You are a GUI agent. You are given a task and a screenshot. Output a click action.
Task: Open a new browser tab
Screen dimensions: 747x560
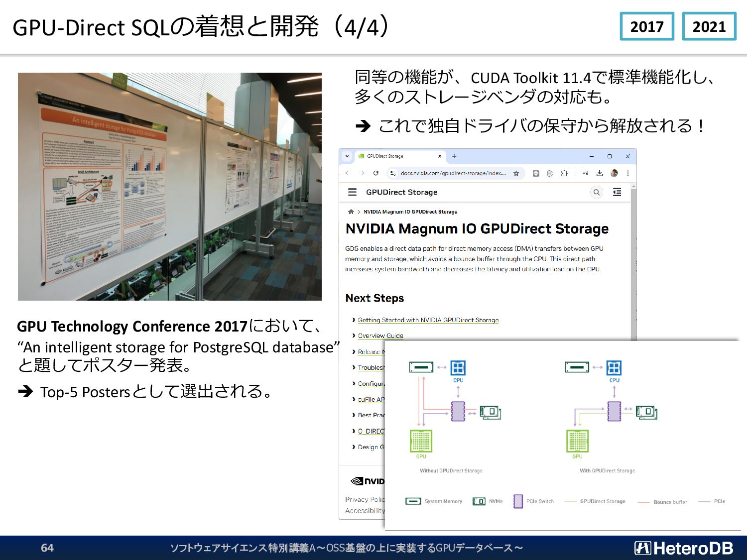coord(454,156)
